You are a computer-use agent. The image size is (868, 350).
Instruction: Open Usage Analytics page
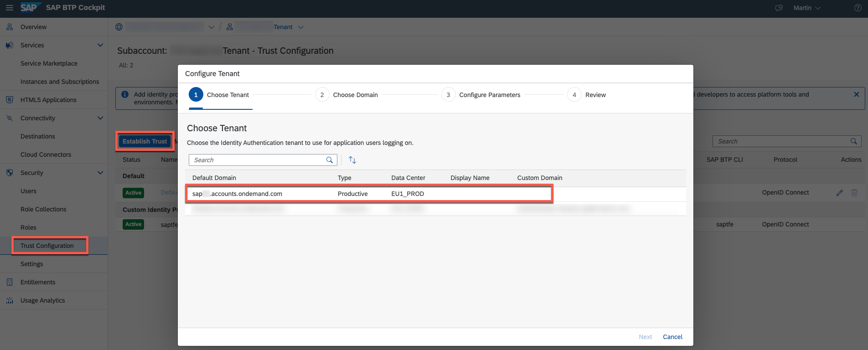pyautogui.click(x=42, y=300)
